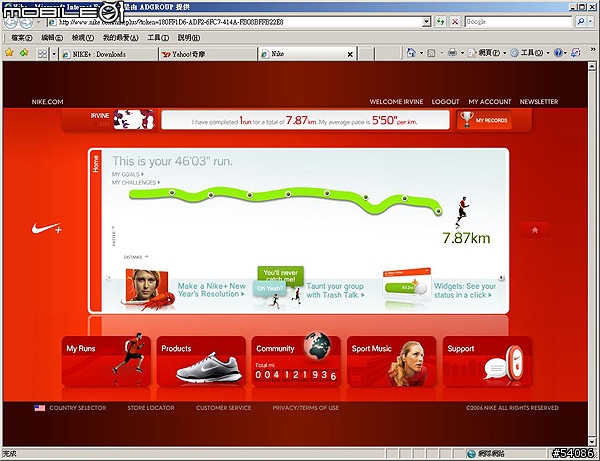Open the 編輯 (Edit) menu
This screenshot has width=600, height=461.
tap(52, 37)
